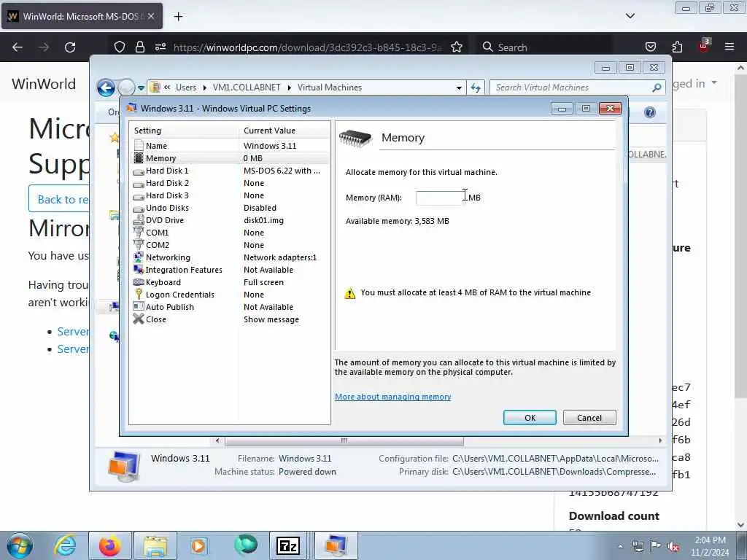The height and width of the screenshot is (560, 747).
Task: Select the Keyboard setting
Action: (230, 282)
